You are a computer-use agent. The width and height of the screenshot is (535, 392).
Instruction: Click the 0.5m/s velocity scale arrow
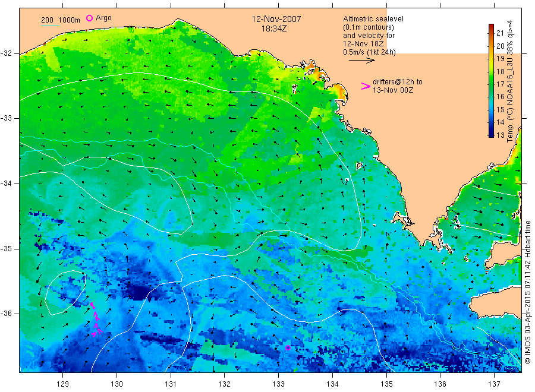click(x=361, y=61)
